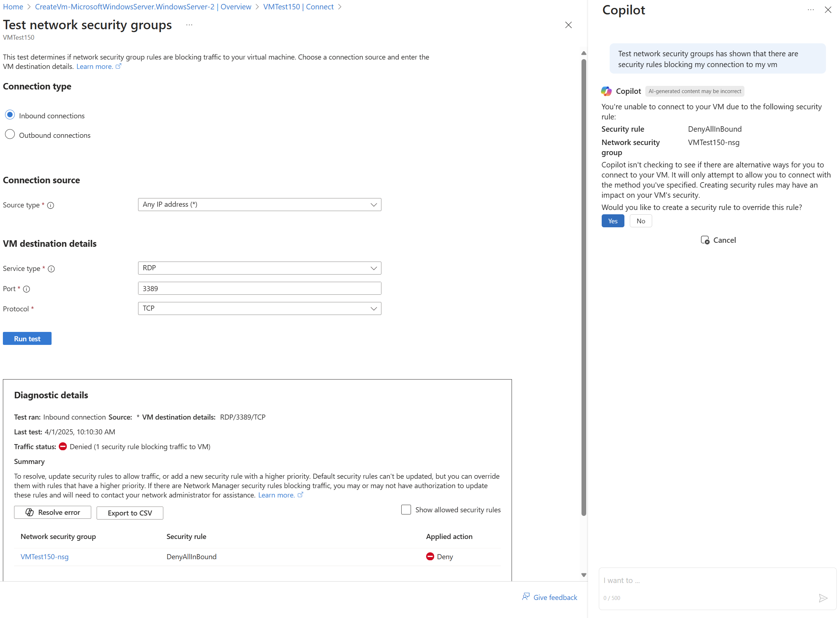Click the Port info icon

27,289
